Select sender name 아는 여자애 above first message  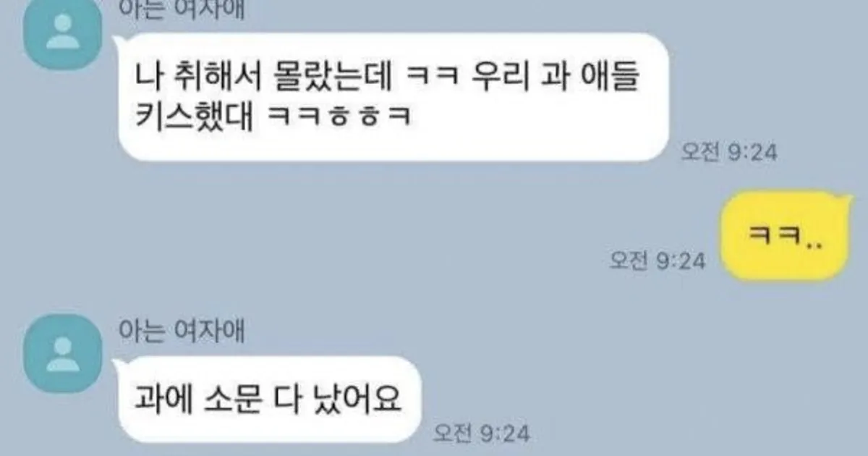coord(182,7)
